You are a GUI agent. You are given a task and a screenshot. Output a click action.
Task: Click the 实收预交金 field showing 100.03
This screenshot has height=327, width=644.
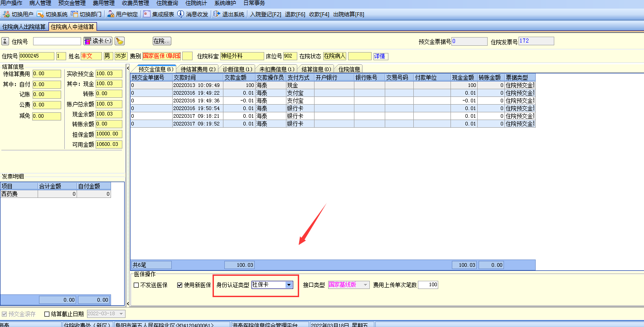[109, 74]
